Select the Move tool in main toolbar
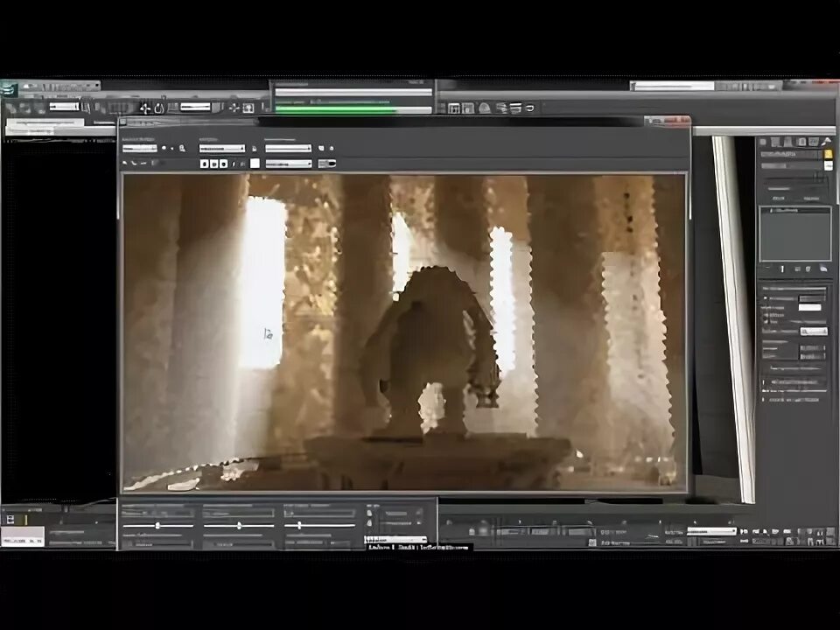The height and width of the screenshot is (630, 840). [x=145, y=108]
